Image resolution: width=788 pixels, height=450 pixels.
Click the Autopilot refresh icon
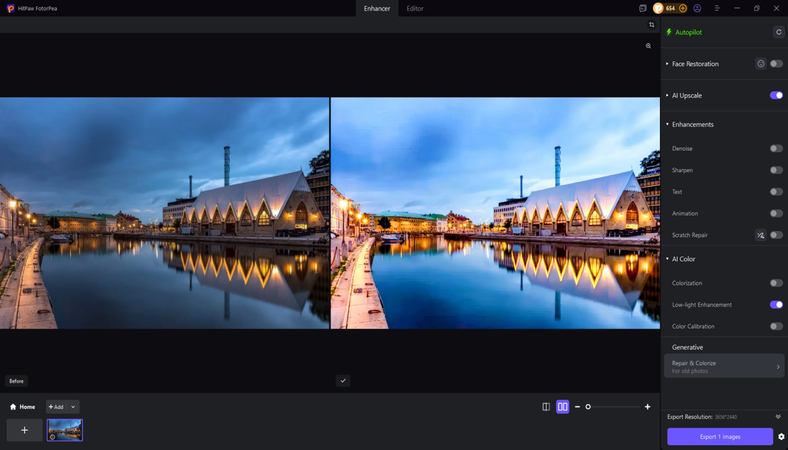pos(778,32)
